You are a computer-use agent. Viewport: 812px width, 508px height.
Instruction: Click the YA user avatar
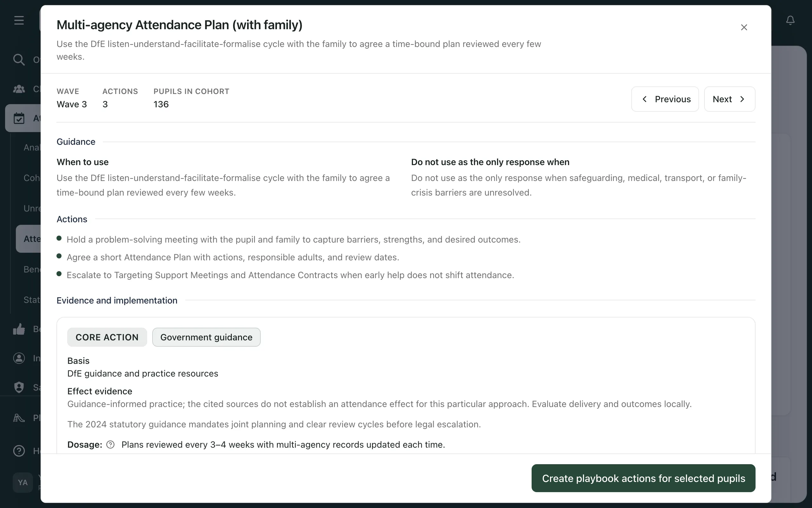click(x=23, y=483)
